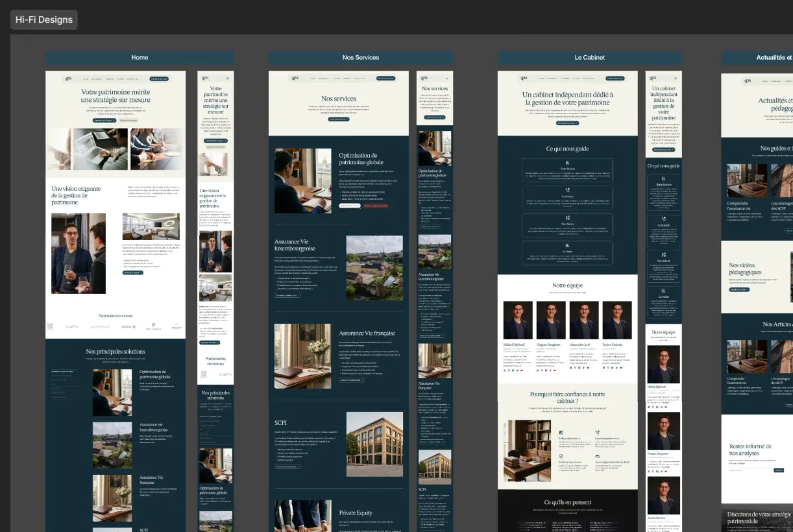The width and height of the screenshot is (793, 532).
Task: Select Dylan Koziela's portrait on Le Cabinet desktop
Action: (617, 320)
